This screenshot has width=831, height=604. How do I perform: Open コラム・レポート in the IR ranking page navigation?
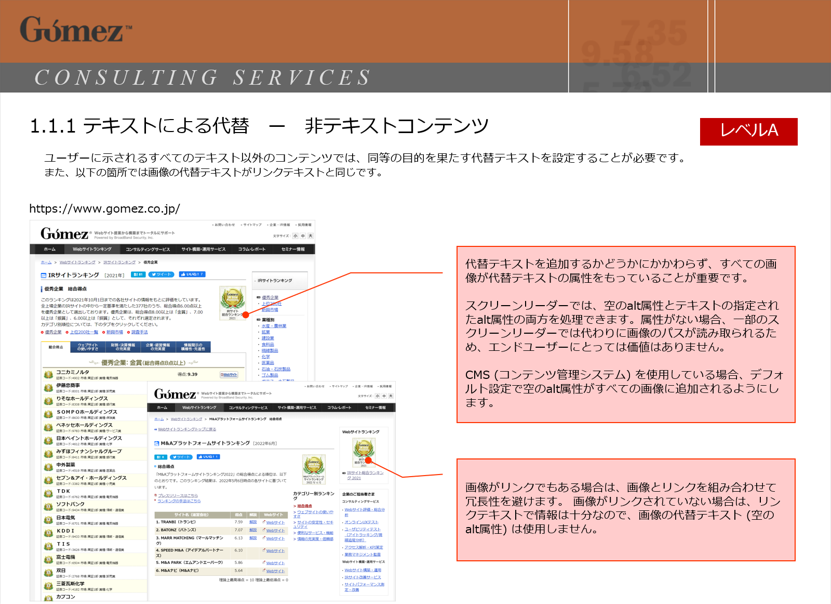pos(252,249)
